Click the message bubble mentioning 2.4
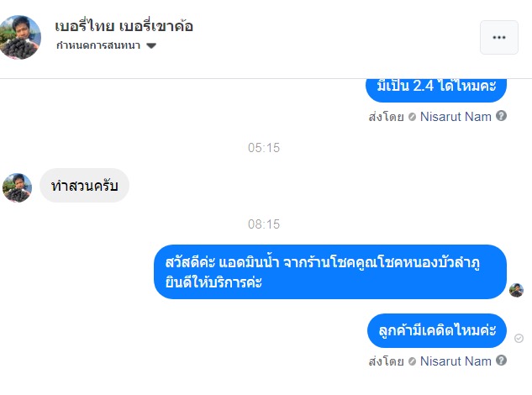Screen dimensions: 532x395 (435, 87)
